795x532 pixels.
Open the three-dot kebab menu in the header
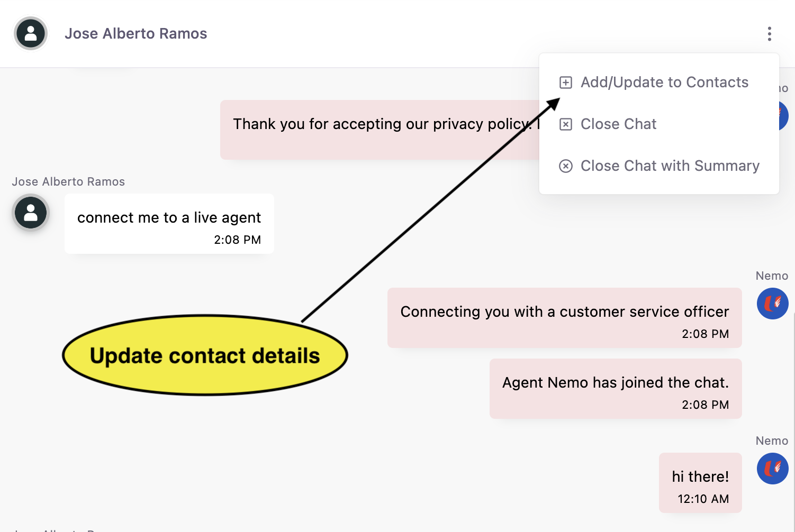(769, 34)
